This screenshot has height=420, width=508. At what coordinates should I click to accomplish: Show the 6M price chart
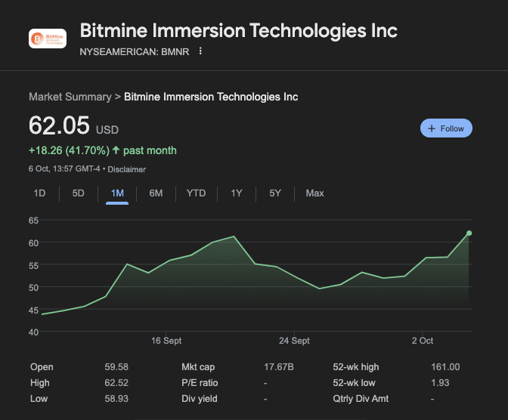[x=156, y=193]
